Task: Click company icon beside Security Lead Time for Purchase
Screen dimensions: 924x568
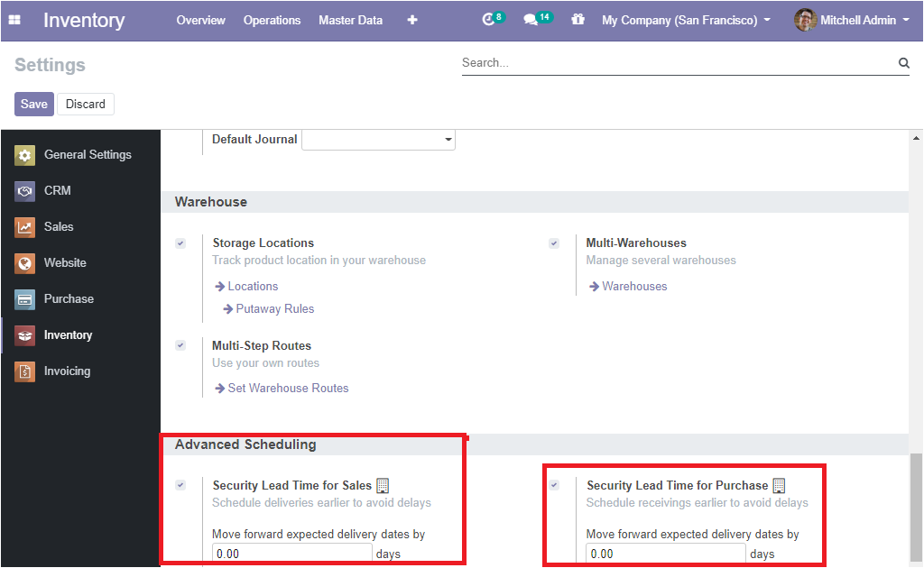Action: click(779, 486)
